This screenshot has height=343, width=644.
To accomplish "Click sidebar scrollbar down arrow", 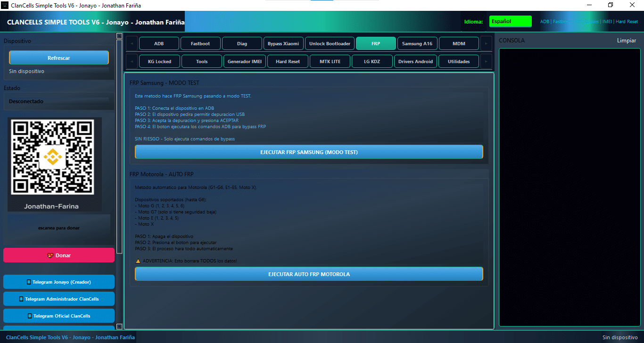I will click(x=119, y=326).
